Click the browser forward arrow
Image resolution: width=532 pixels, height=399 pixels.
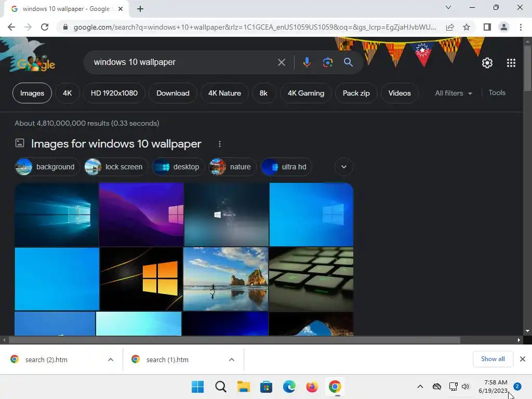28,27
